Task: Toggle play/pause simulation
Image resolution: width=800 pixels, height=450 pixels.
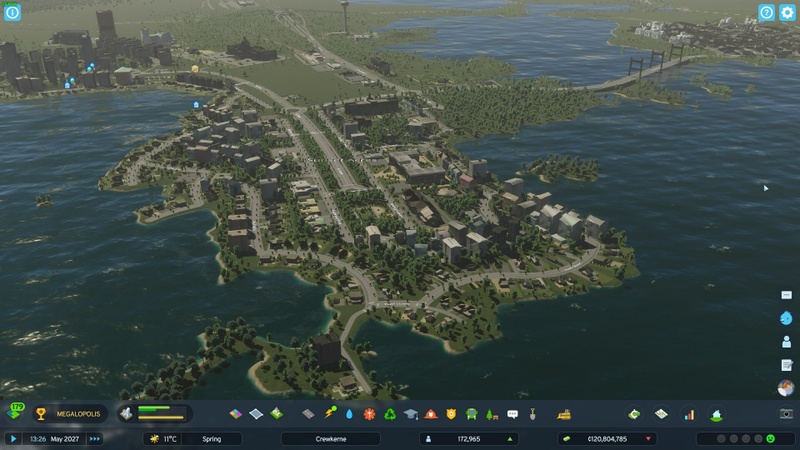Action: tap(13, 438)
